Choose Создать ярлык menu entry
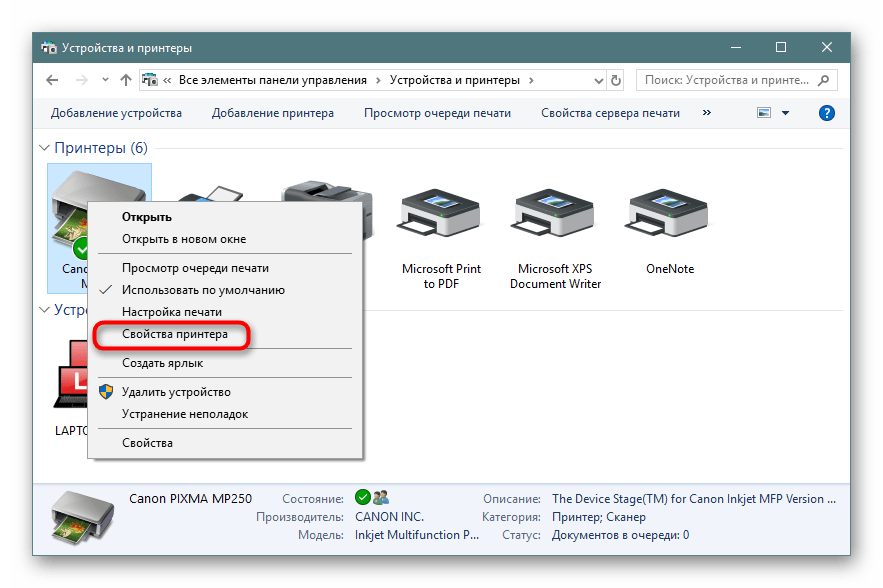 pyautogui.click(x=225, y=363)
